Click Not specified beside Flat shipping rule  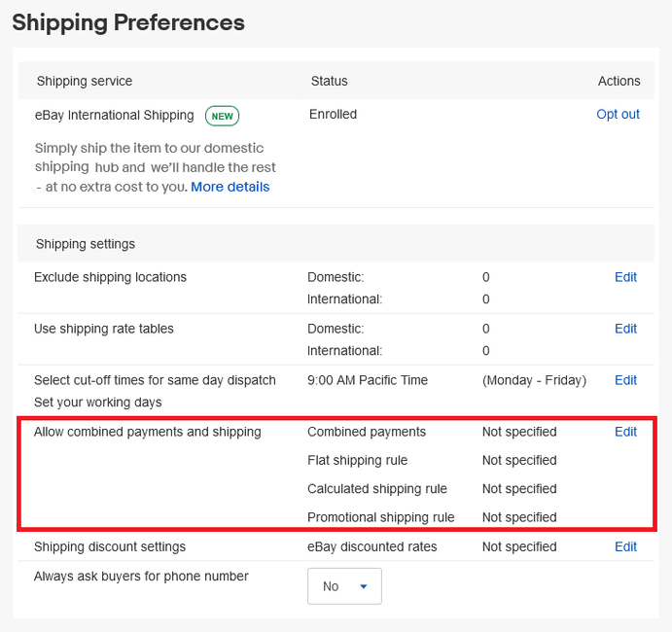pyautogui.click(x=519, y=460)
